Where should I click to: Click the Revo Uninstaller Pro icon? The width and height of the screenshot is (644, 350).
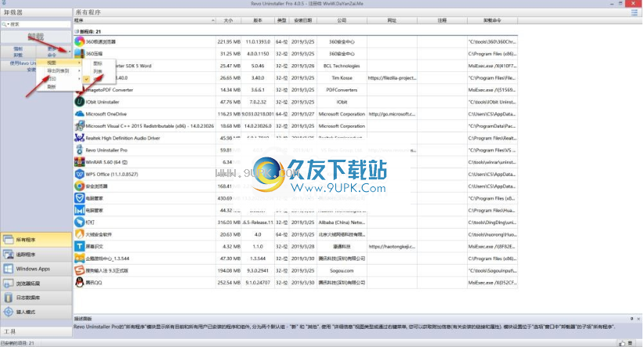tap(79, 150)
